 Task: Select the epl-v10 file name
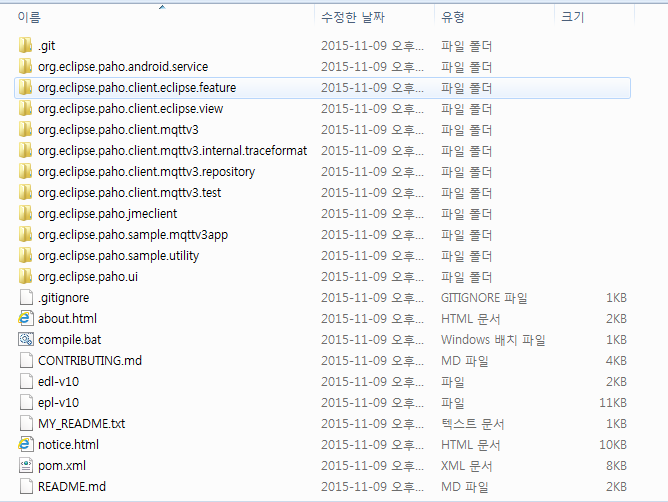point(58,402)
